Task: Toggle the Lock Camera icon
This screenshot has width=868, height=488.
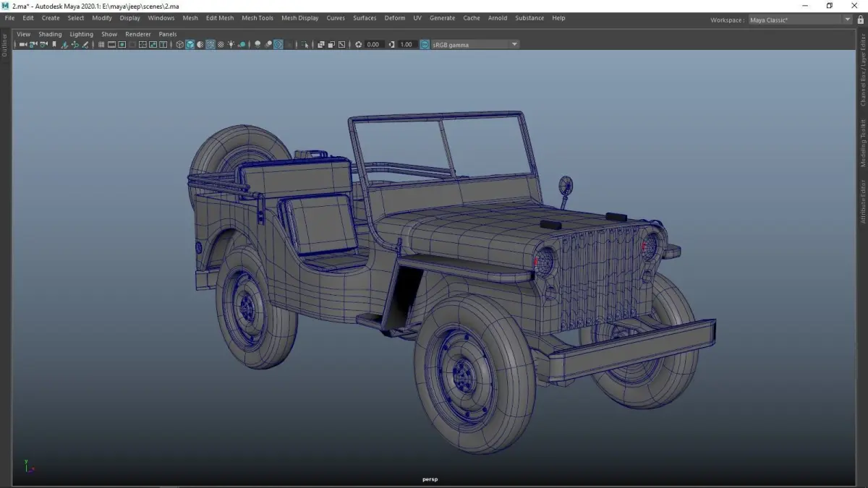Action: tap(33, 44)
